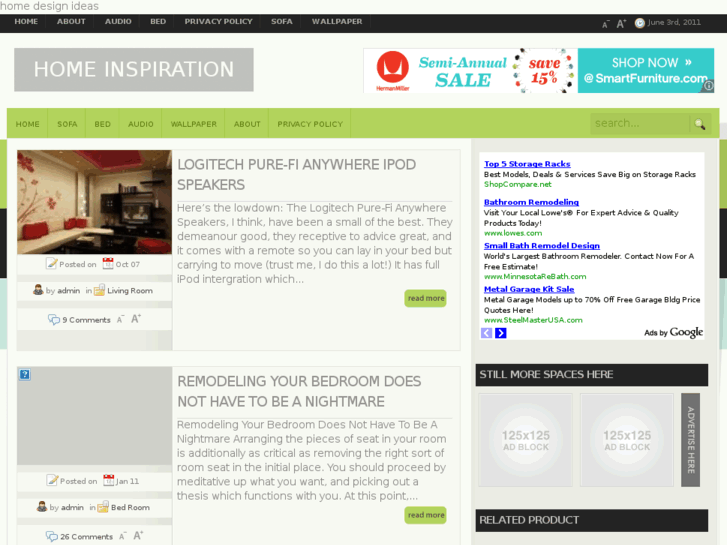Click the pencil icon on Remodeling post
Viewport: 727px width, 545px height.
(x=52, y=480)
